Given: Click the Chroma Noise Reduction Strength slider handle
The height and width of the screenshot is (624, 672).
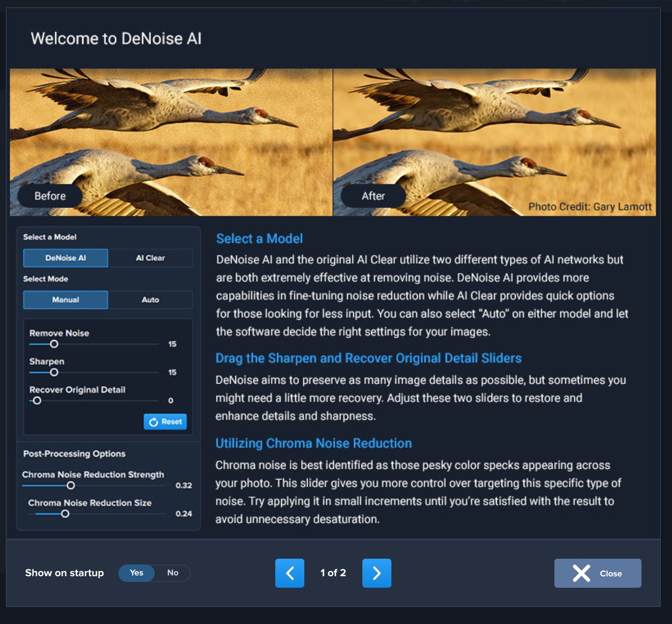Looking at the screenshot, I should tap(71, 485).
